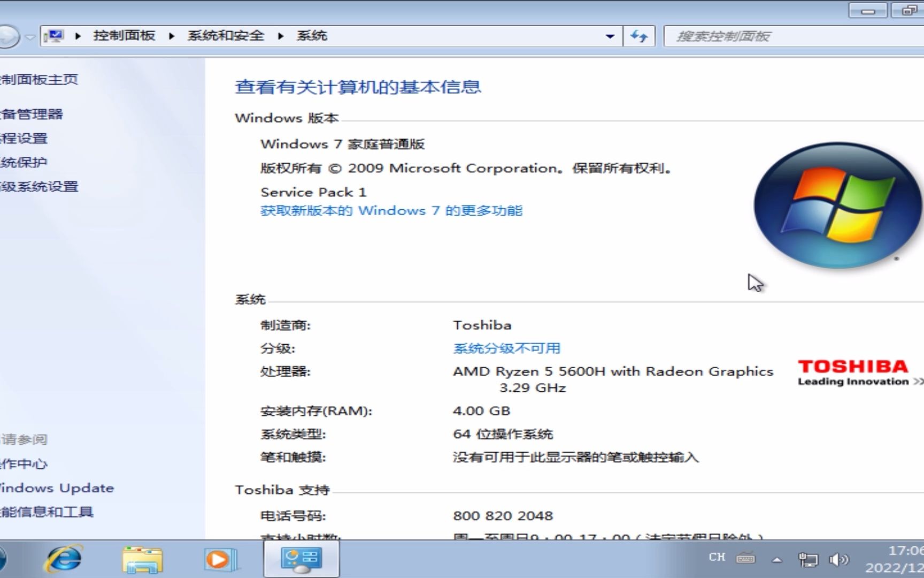Select processor text AMD Ryzen 5 5600H
This screenshot has height=578, width=924.
[x=613, y=371]
